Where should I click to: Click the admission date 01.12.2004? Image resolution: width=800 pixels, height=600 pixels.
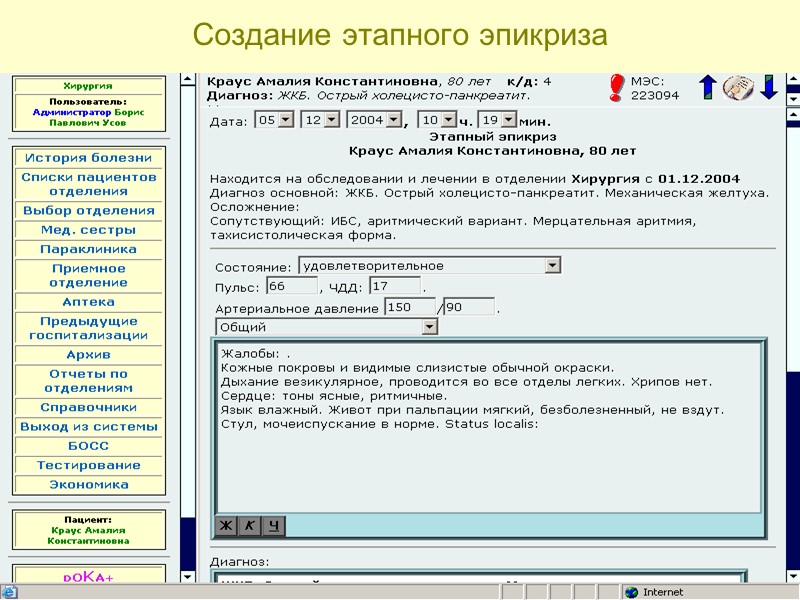[698, 179]
